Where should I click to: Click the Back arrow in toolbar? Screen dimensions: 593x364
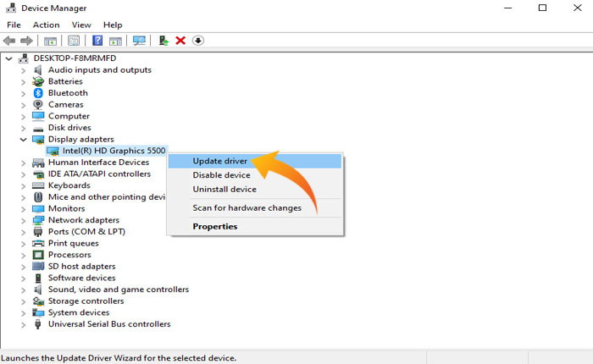coord(10,40)
